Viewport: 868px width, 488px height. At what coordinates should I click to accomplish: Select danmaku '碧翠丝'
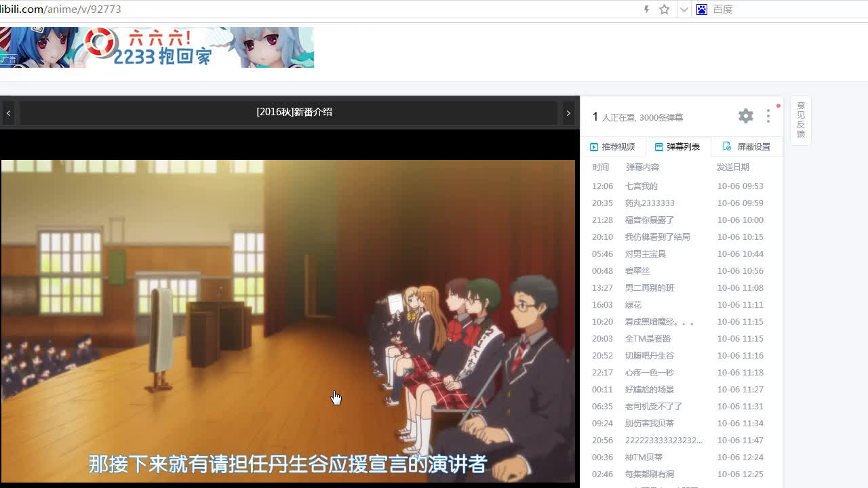637,271
